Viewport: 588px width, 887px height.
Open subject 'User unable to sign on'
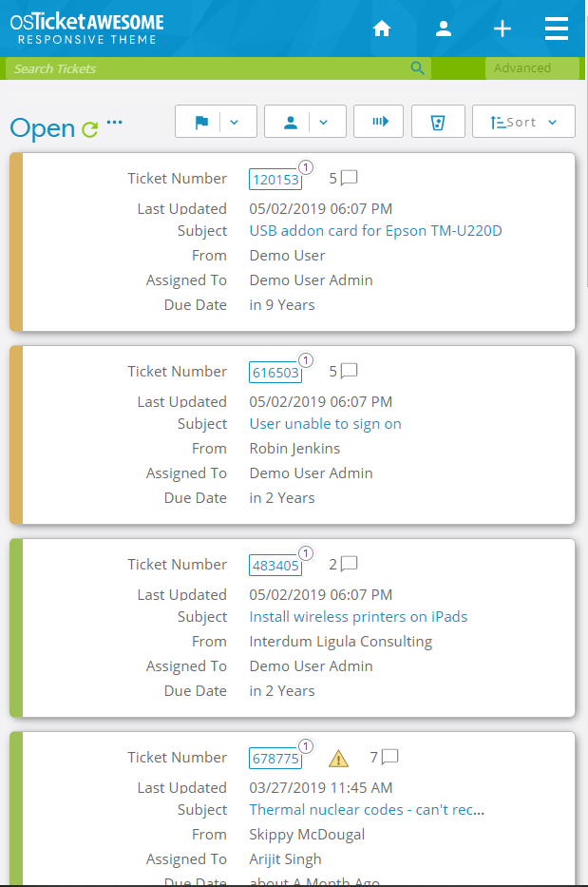[x=325, y=424]
